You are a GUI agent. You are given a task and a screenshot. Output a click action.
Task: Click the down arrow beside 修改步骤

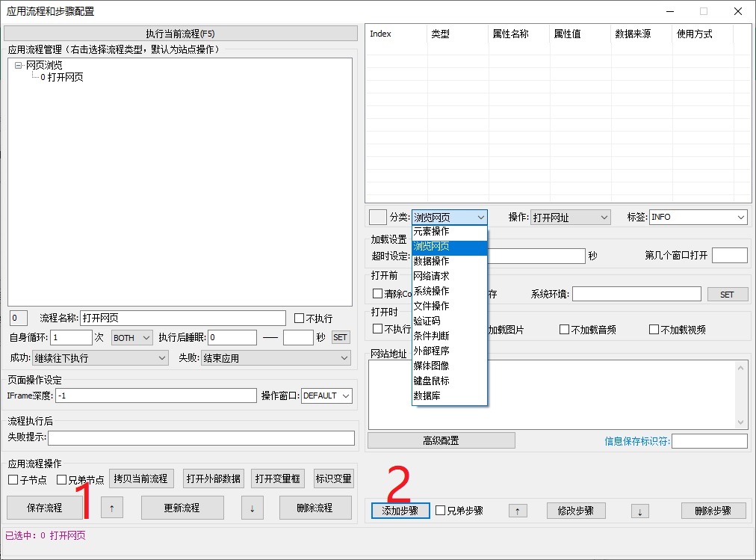pyautogui.click(x=640, y=511)
